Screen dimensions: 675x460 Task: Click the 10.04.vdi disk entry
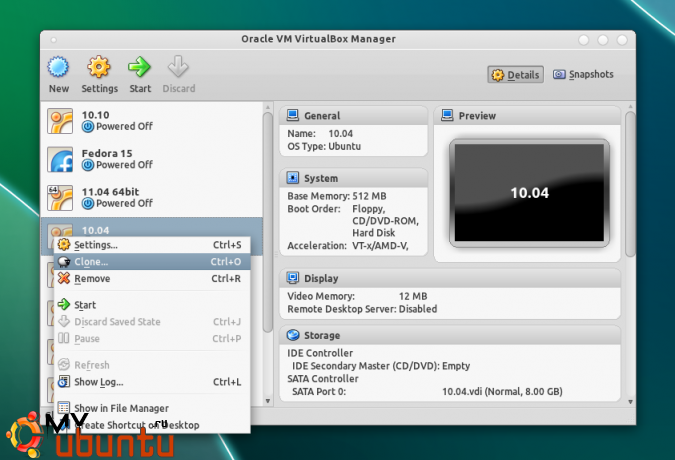click(x=502, y=392)
